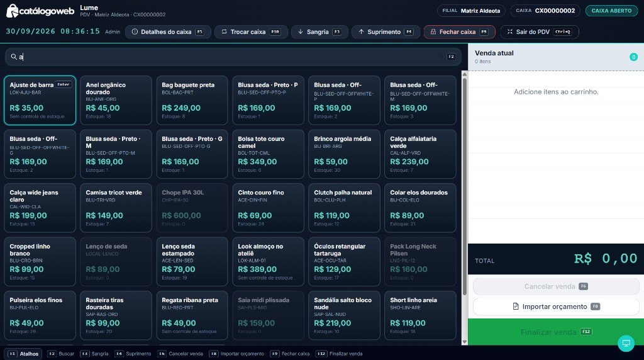Add Bolsa tote couro camel
This screenshot has width=644, height=360.
(268, 154)
